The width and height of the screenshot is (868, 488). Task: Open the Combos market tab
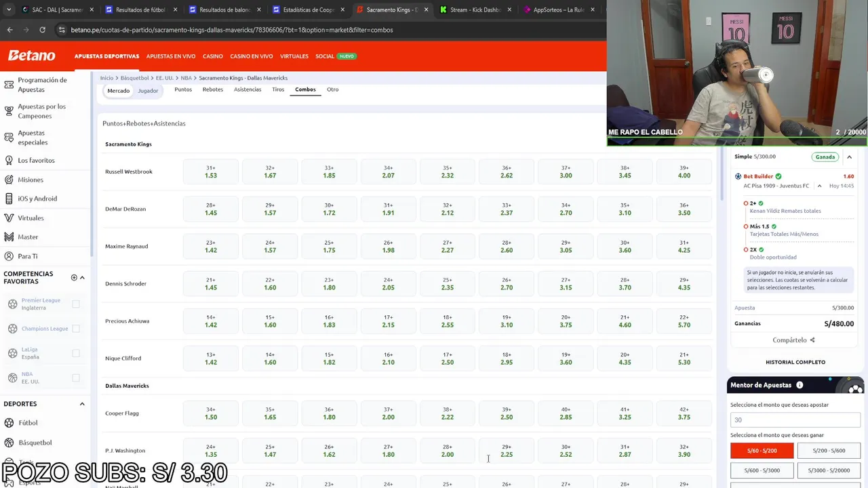click(305, 89)
